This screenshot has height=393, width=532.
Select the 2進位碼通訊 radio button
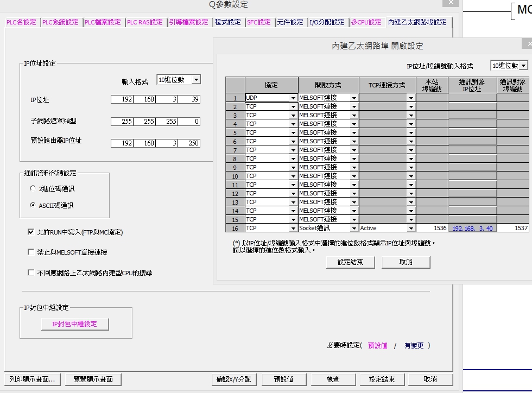click(33, 189)
